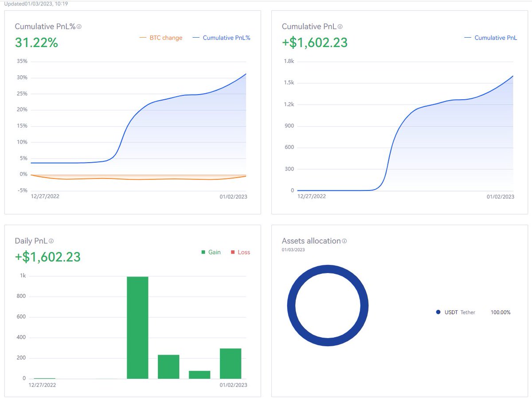Click the Assets allocation heading
Image resolution: width=532 pixels, height=398 pixels.
click(311, 241)
